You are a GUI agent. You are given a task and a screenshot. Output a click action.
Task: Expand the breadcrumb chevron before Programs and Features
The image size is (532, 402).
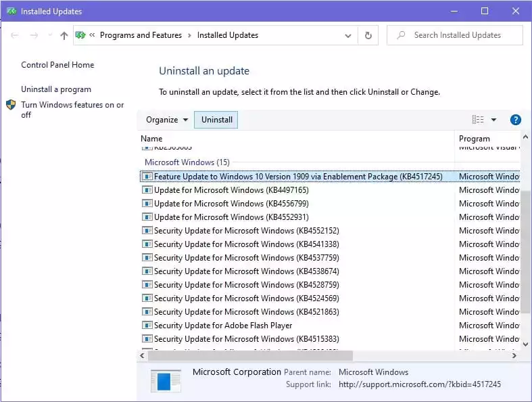pyautogui.click(x=92, y=35)
